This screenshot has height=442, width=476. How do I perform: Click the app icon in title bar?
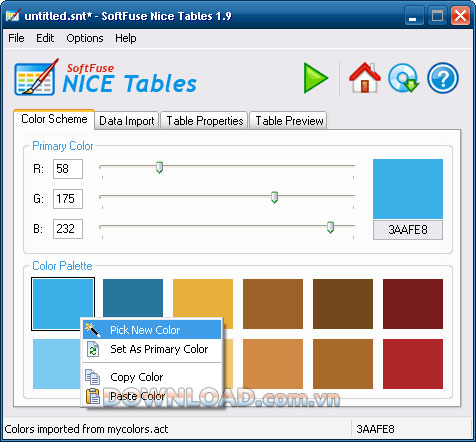[x=13, y=15]
